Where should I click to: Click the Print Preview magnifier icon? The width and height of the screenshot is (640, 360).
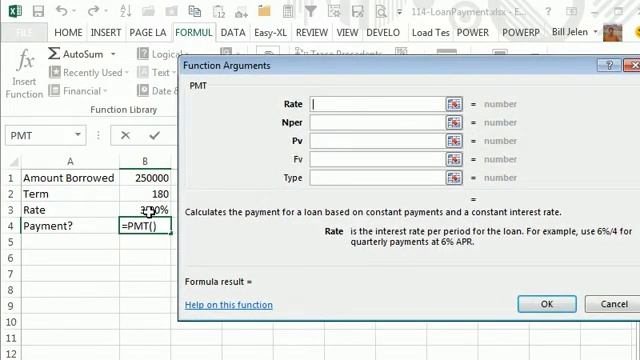[x=381, y=11]
